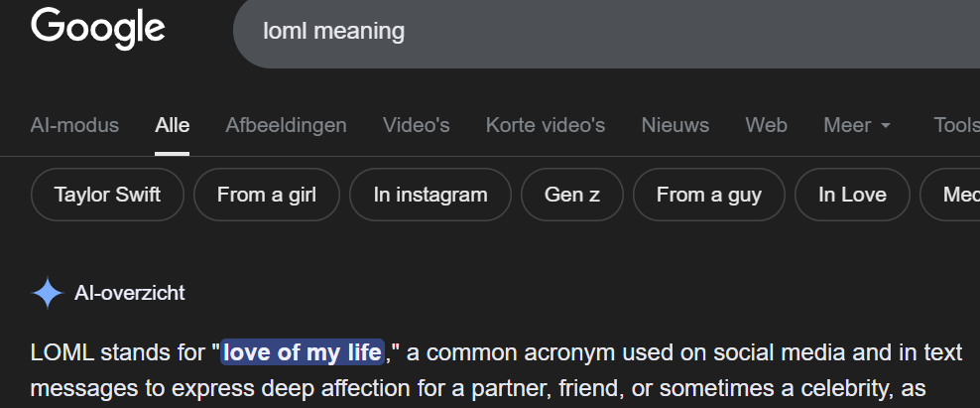The height and width of the screenshot is (408, 980).
Task: Select the 'Gen z' filter chip
Action: [x=572, y=195]
